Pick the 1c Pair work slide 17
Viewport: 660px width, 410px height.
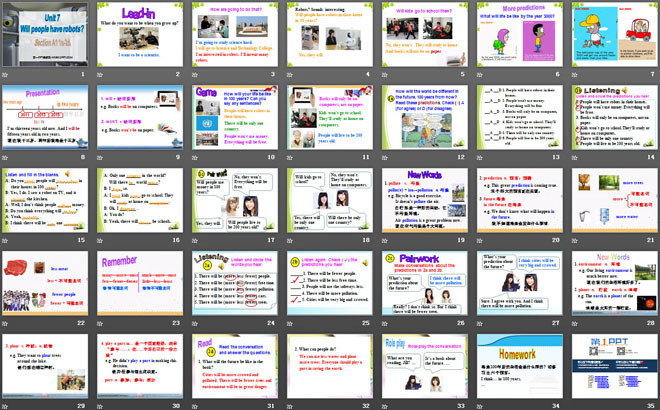tap(235, 200)
